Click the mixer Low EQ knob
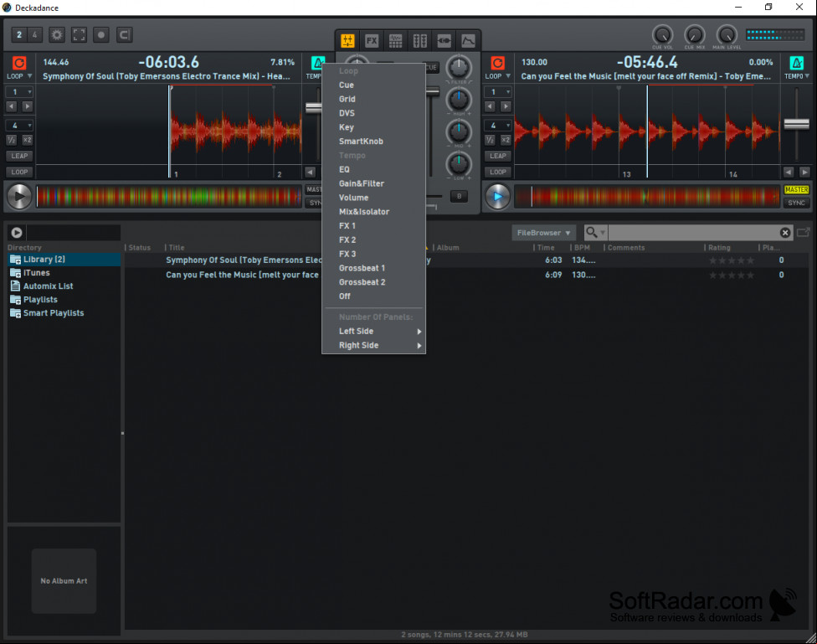Image resolution: width=817 pixels, height=644 pixels. pyautogui.click(x=459, y=164)
